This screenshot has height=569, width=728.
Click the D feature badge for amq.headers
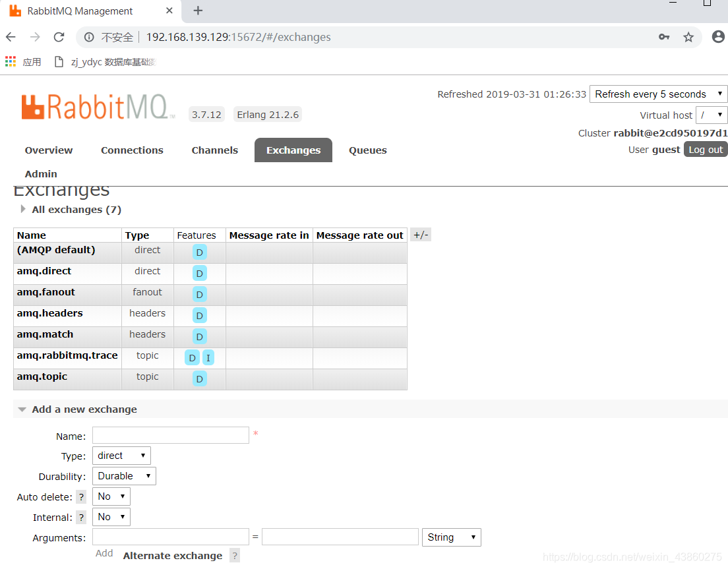pyautogui.click(x=200, y=316)
